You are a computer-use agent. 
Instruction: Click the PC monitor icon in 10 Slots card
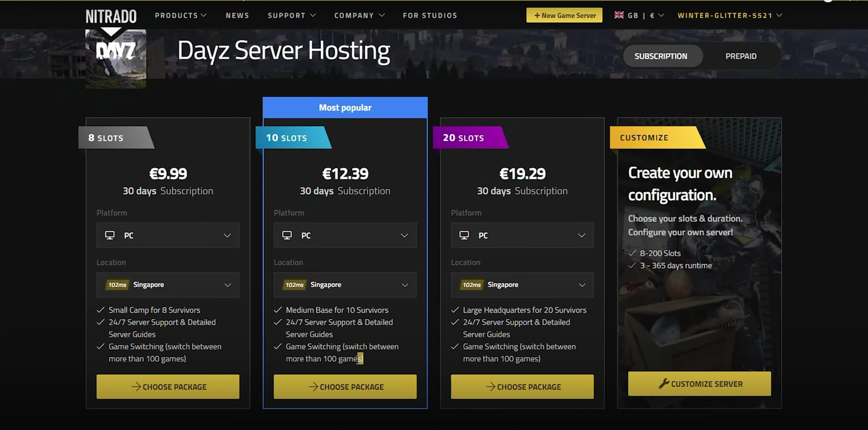coord(287,235)
